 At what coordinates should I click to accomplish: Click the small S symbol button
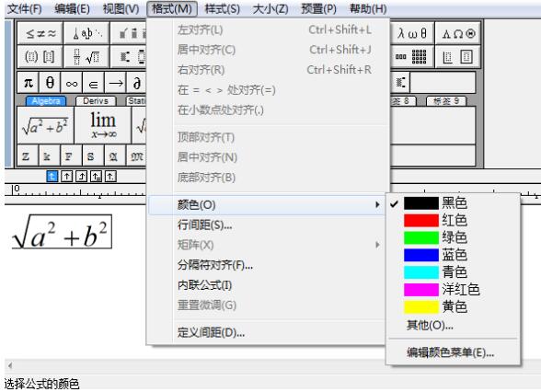(93, 156)
